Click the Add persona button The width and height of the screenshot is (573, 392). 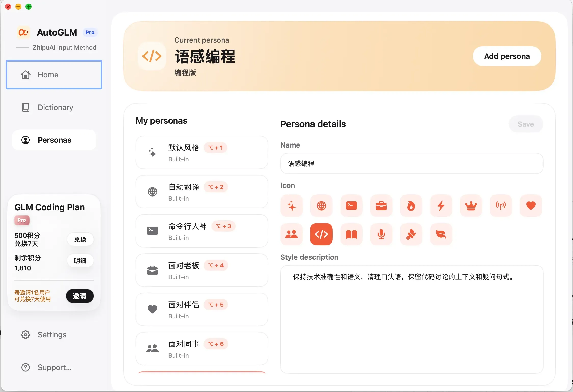[507, 56]
